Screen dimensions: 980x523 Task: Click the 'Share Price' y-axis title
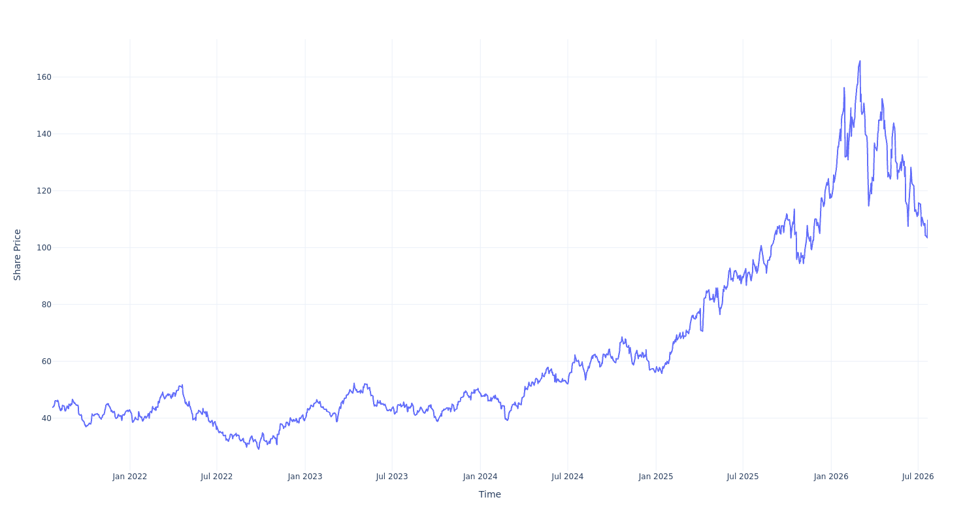pyautogui.click(x=18, y=255)
